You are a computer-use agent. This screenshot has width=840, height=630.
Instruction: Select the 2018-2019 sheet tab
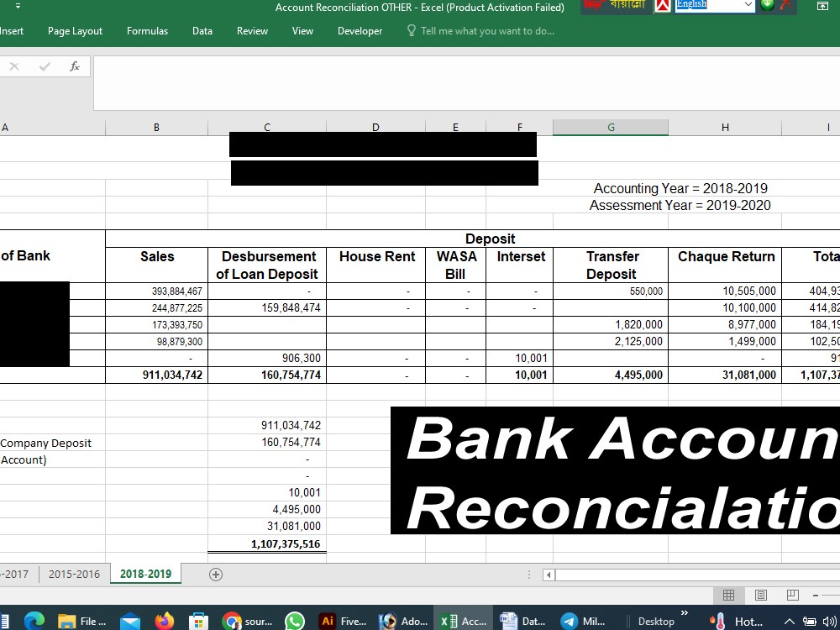pyautogui.click(x=145, y=575)
